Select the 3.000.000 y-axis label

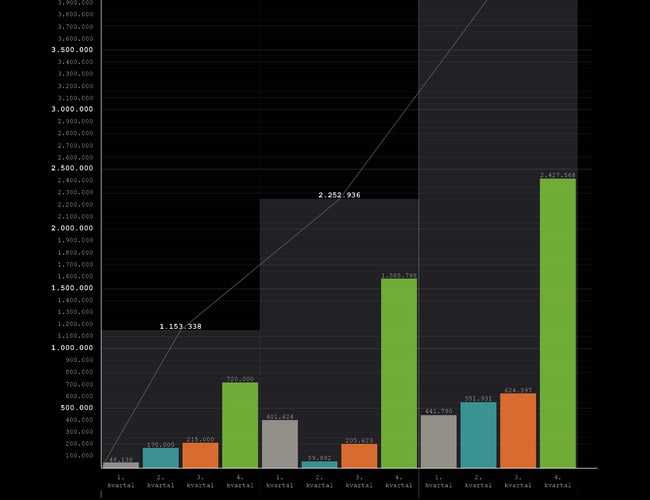coord(72,109)
